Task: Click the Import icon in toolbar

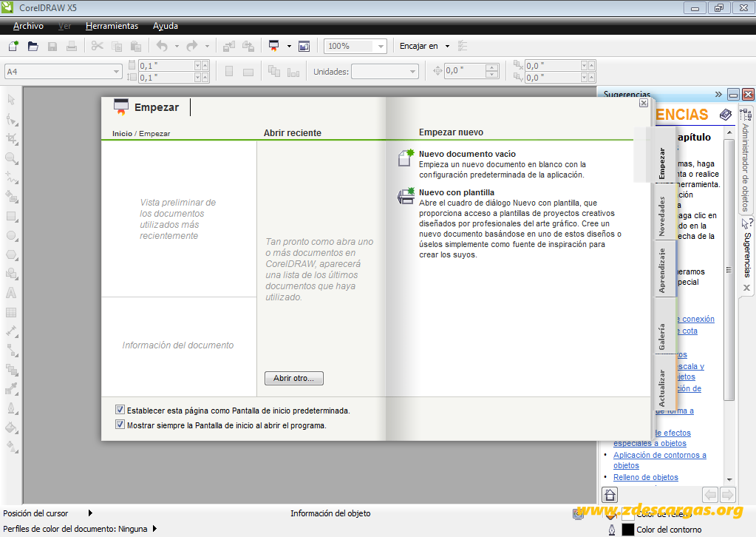Action: (x=229, y=47)
